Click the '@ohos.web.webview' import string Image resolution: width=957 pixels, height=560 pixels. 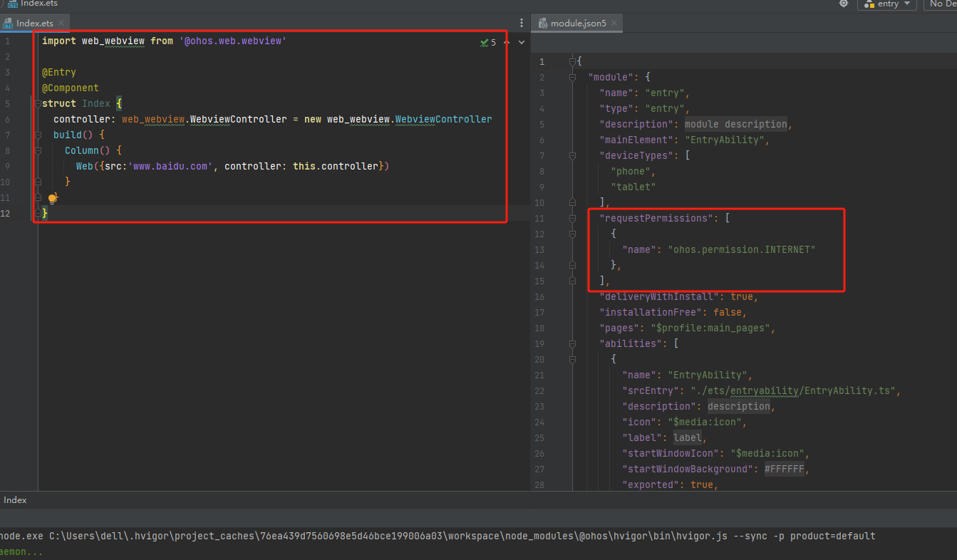click(232, 41)
